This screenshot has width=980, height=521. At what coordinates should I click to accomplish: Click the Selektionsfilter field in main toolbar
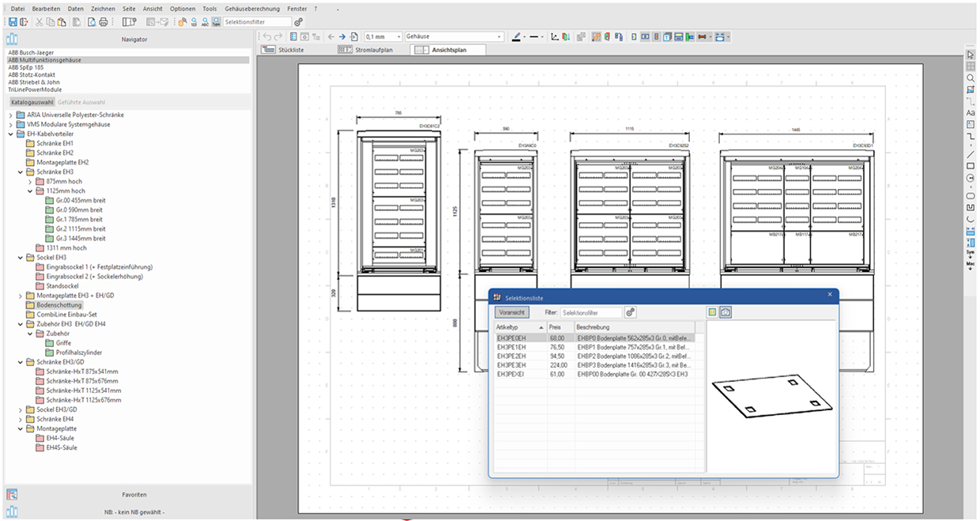257,22
